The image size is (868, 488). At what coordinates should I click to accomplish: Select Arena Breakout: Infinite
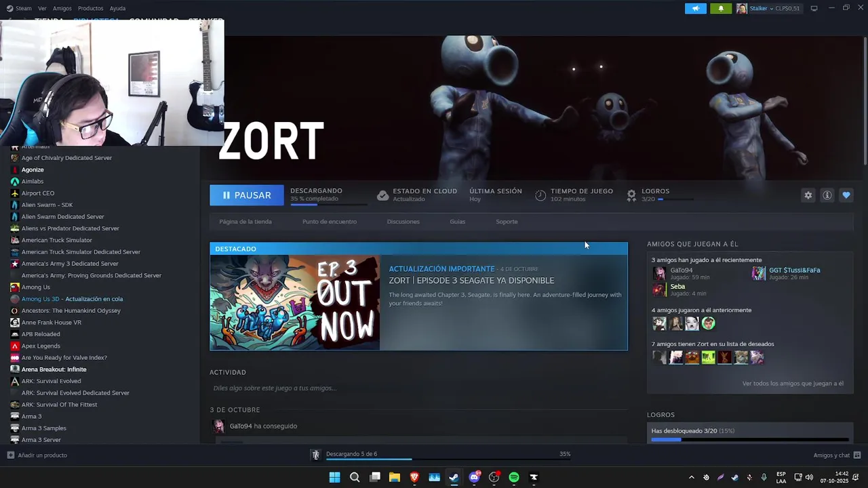pyautogui.click(x=54, y=369)
